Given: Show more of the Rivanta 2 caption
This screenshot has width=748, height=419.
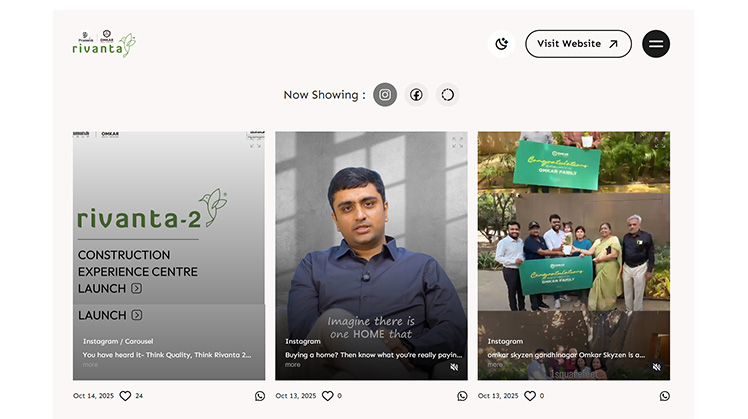Looking at the screenshot, I should (91, 365).
